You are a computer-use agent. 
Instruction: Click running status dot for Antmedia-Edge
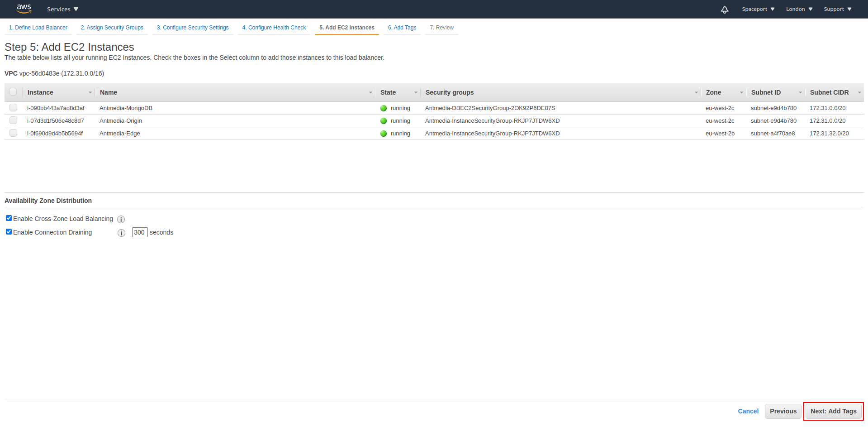point(384,134)
